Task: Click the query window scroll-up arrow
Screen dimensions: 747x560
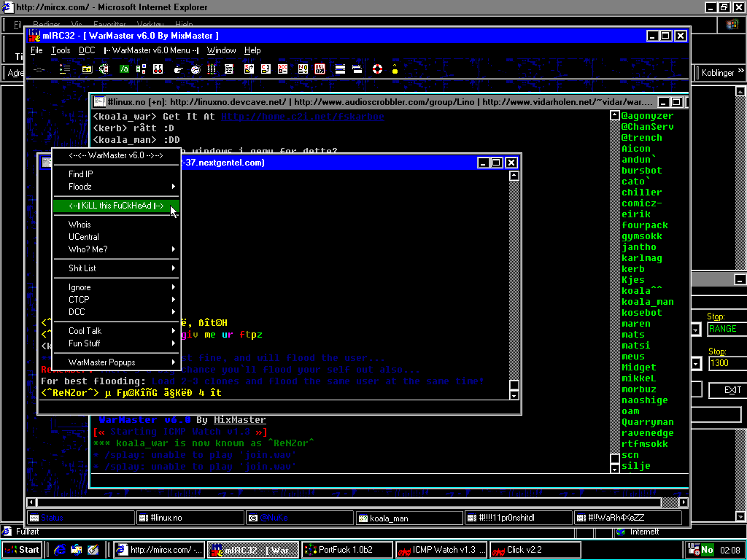Action: click(514, 176)
